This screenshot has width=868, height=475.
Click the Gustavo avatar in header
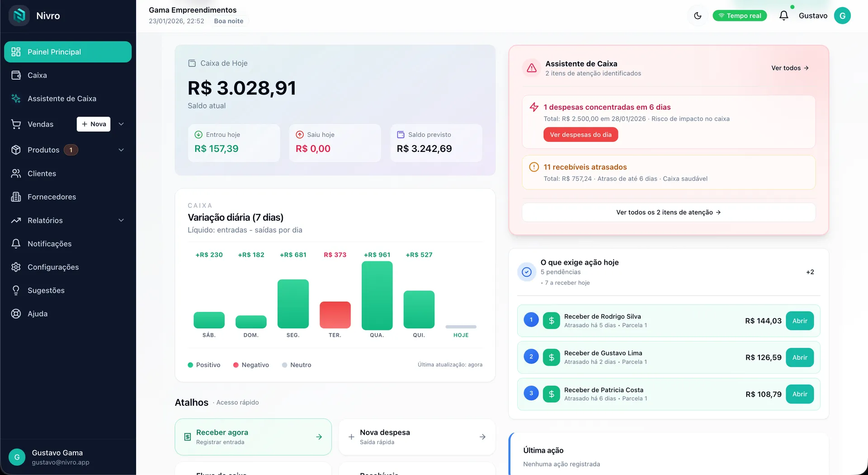click(842, 15)
